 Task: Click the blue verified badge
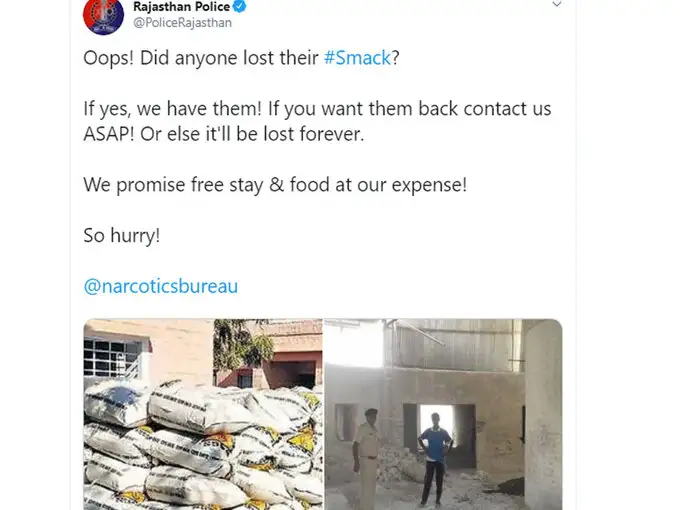239,6
